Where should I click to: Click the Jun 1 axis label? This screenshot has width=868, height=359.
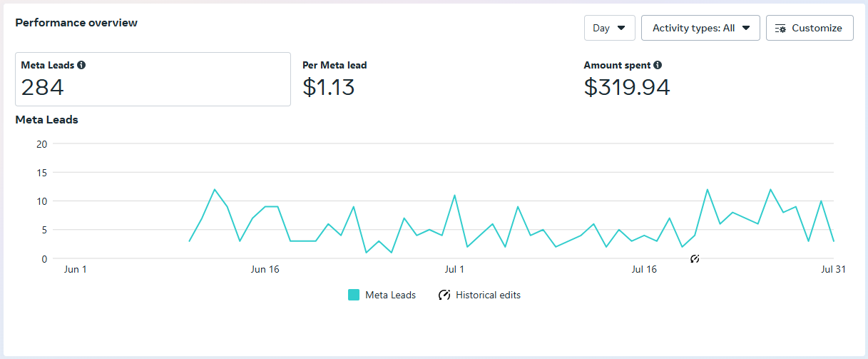pos(75,269)
